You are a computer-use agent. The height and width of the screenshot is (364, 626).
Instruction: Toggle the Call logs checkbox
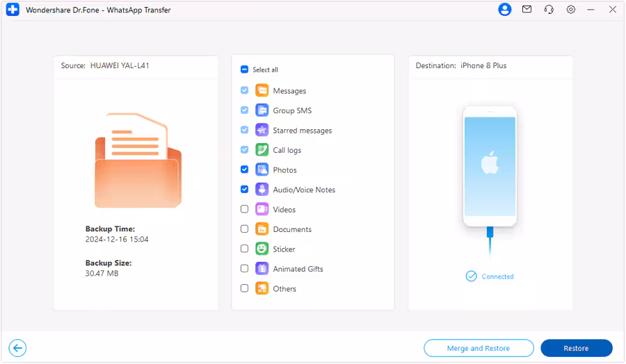[x=244, y=150]
